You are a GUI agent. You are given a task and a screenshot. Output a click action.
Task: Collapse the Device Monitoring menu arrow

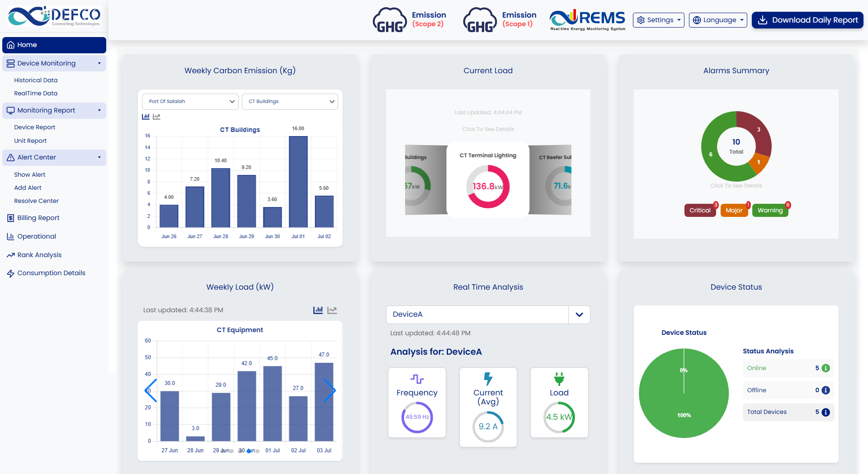[99, 64]
